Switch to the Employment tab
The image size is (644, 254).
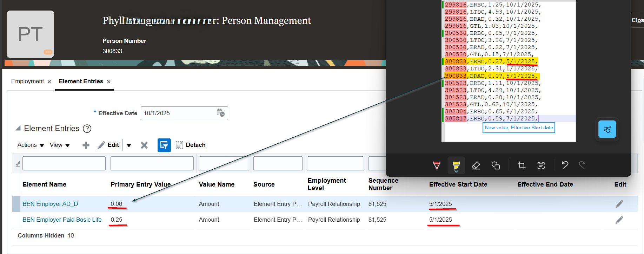27,82
